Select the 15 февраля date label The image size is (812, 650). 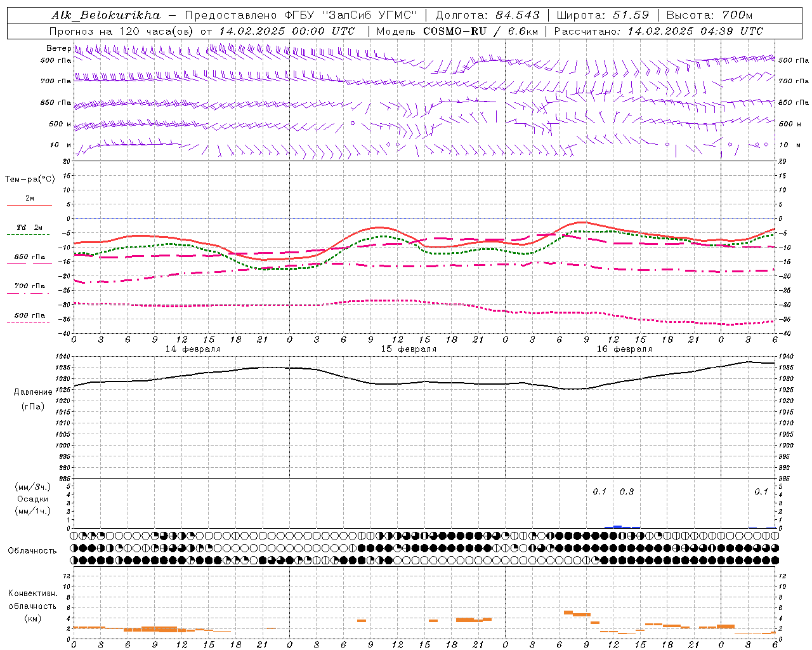(409, 349)
